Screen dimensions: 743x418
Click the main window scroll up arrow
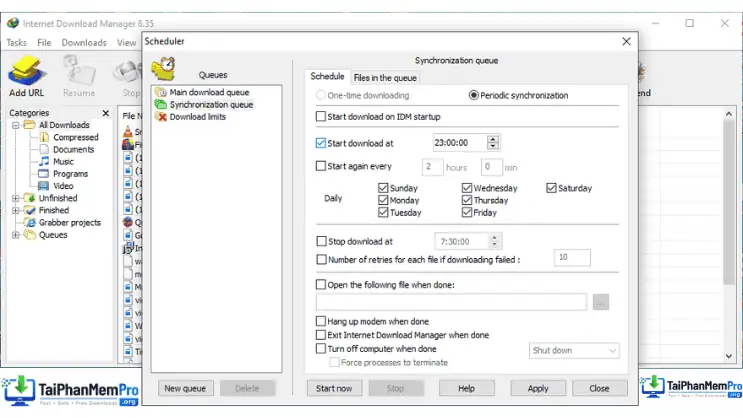pos(728,114)
